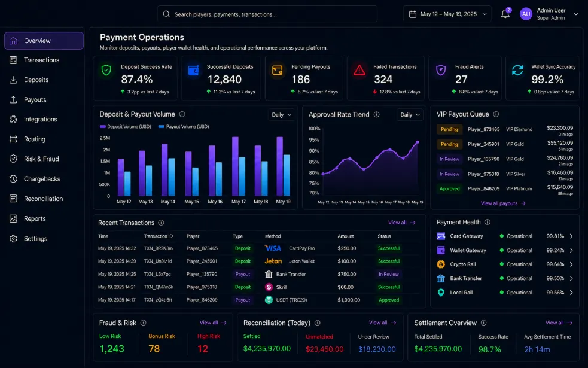Show info for Recent Transactions
Viewport: 588px width, 368px height.
(x=162, y=223)
